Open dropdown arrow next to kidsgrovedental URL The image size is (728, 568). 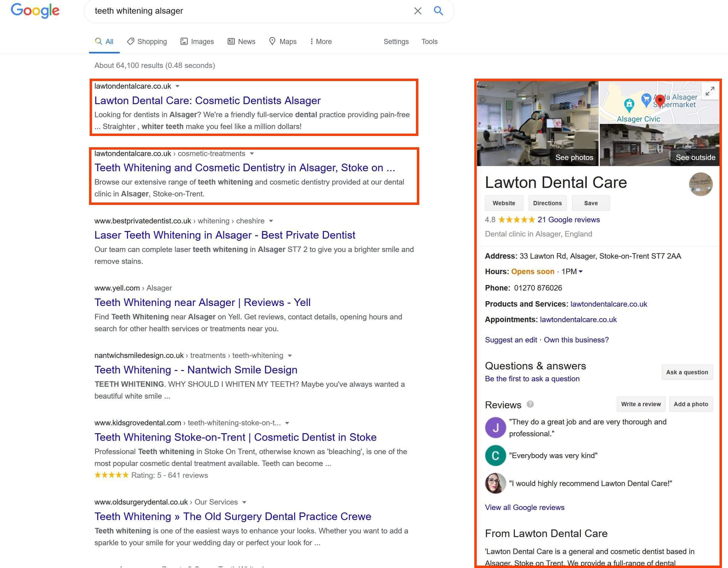point(287,423)
